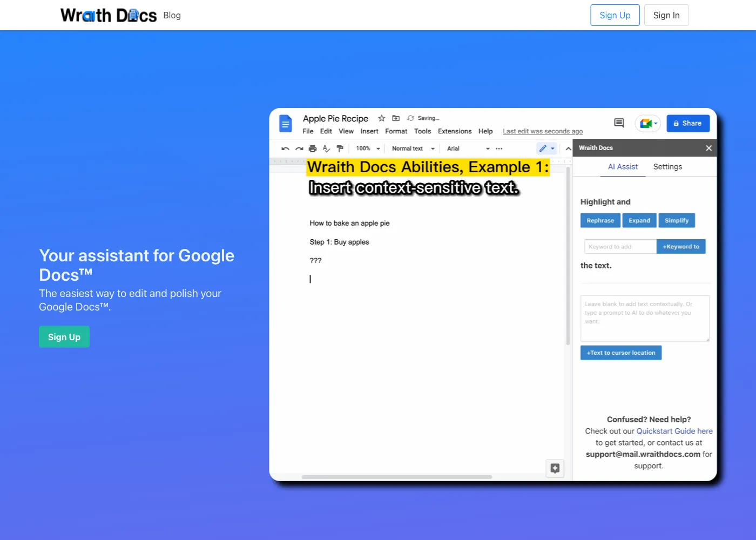Open the pencil editing mode dropdown
Screen dimensions: 756x540
546,148
